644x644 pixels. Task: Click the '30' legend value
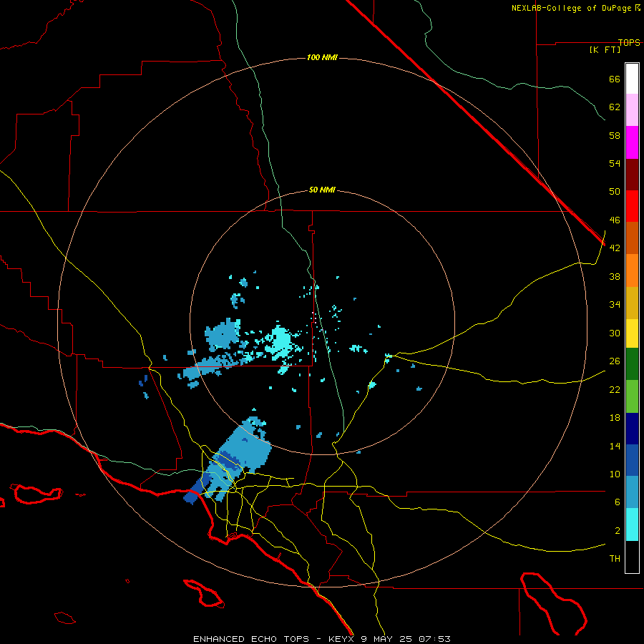[615, 333]
